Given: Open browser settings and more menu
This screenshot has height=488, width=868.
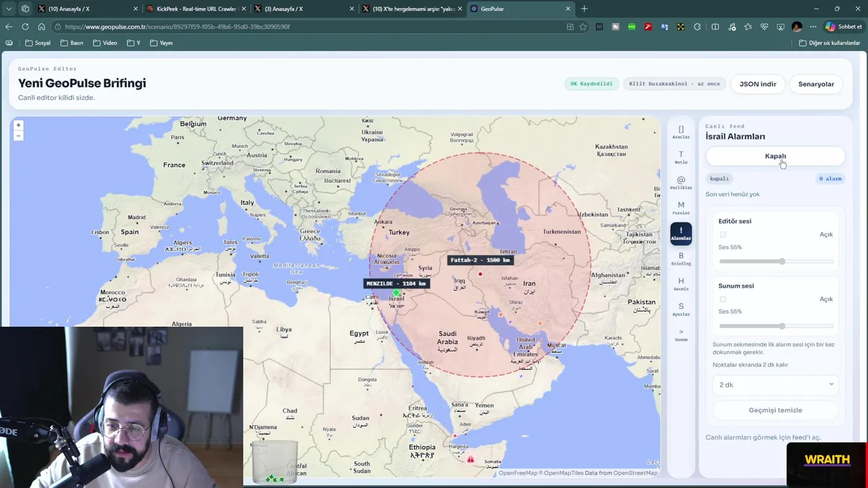Looking at the screenshot, I should [x=813, y=26].
